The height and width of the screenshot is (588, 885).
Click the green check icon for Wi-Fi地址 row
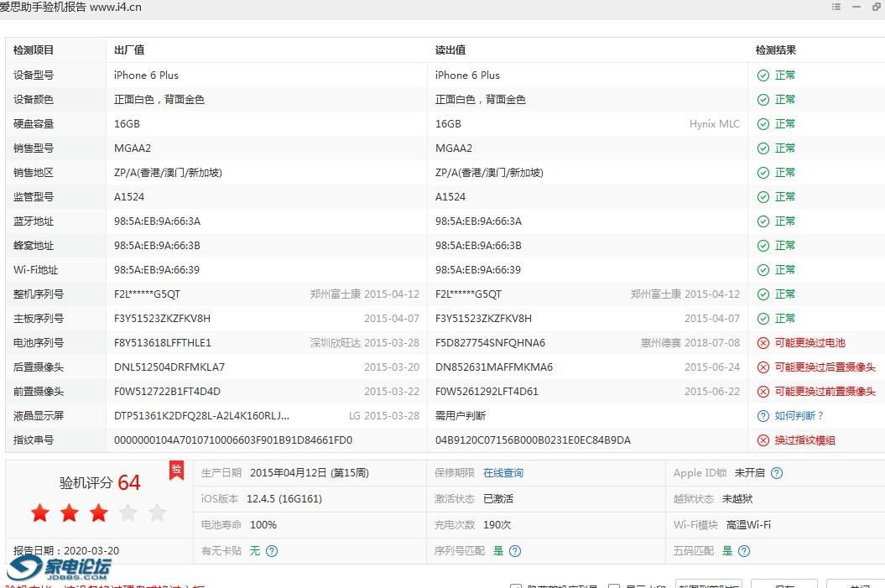[x=763, y=270]
